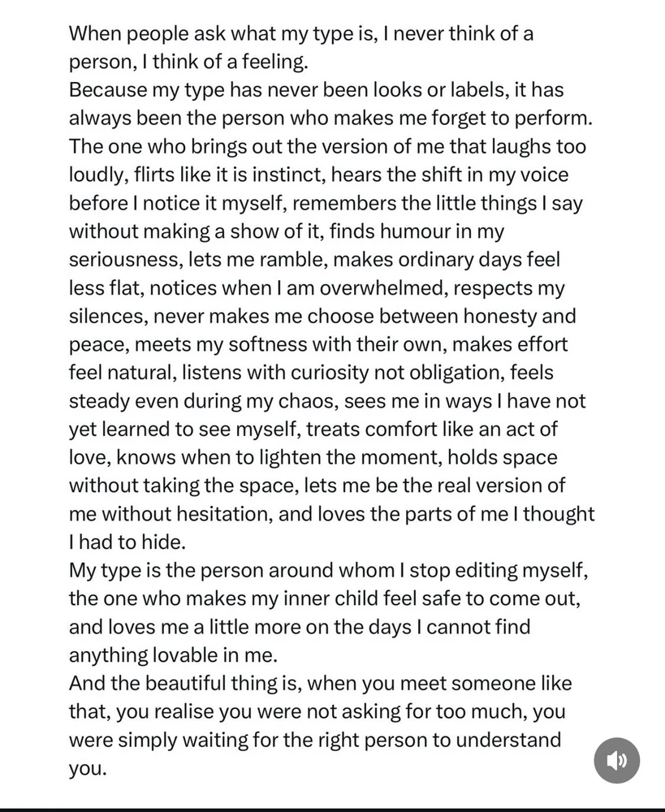
Task: Click the text 'person, I think of a feeling.'
Action: 188,62
